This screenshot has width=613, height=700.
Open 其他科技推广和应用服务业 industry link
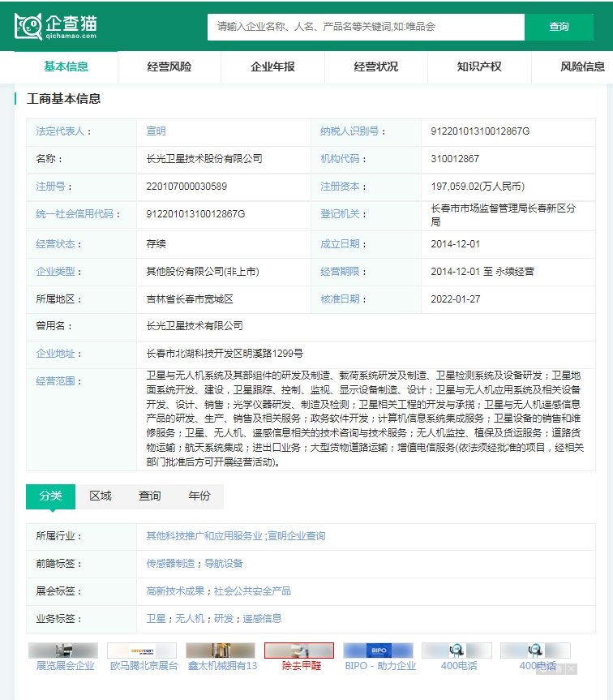pyautogui.click(x=204, y=537)
